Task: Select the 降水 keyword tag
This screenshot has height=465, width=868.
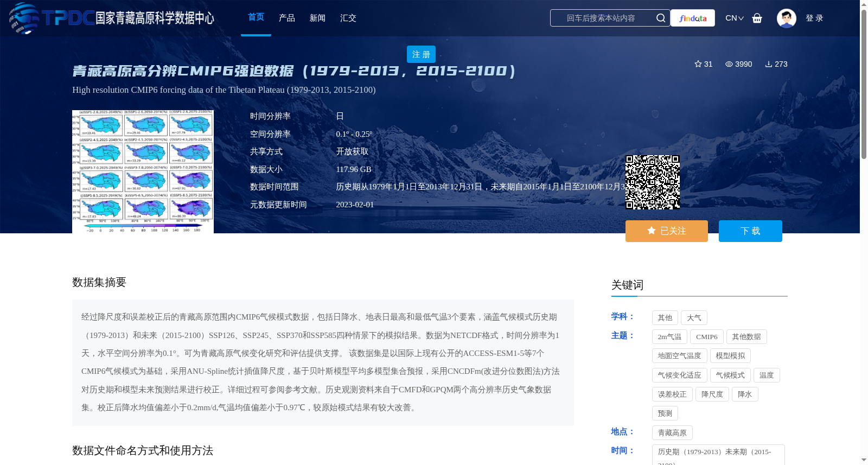Action: [x=745, y=394]
